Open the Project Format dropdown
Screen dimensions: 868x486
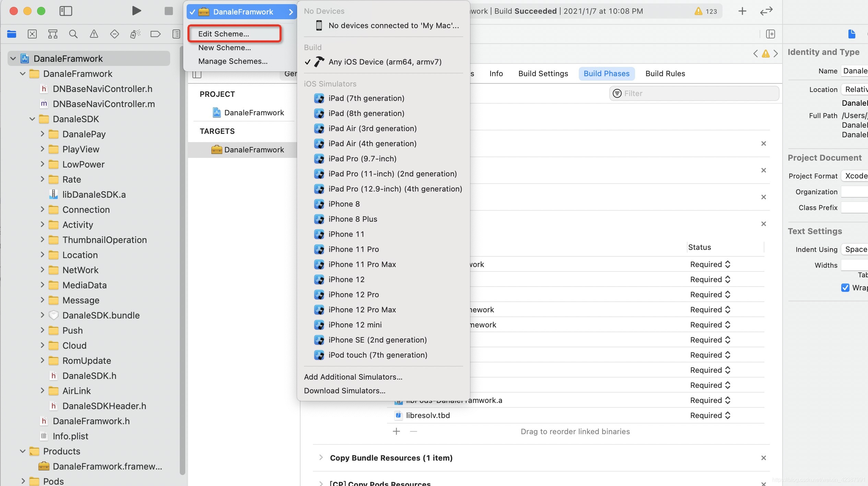[x=855, y=176]
